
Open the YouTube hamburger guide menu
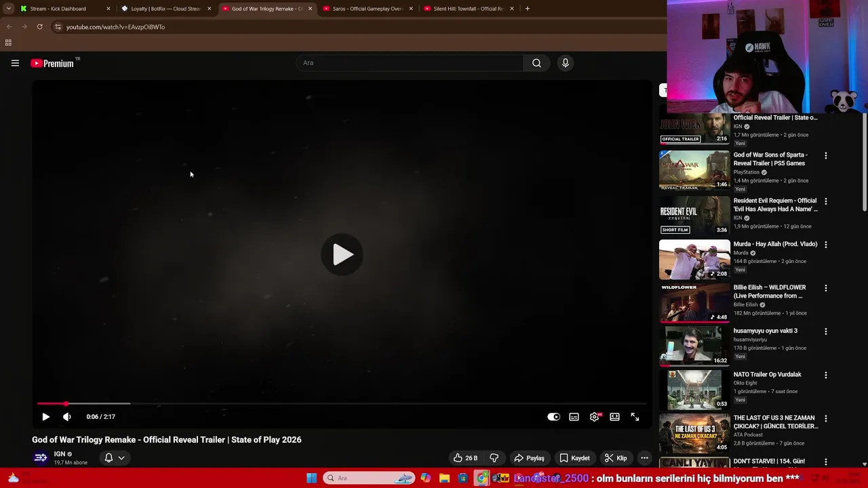point(15,63)
